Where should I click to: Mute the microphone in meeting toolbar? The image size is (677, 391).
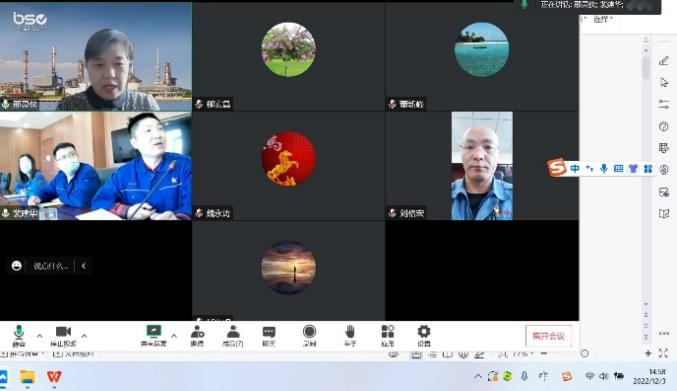19,335
